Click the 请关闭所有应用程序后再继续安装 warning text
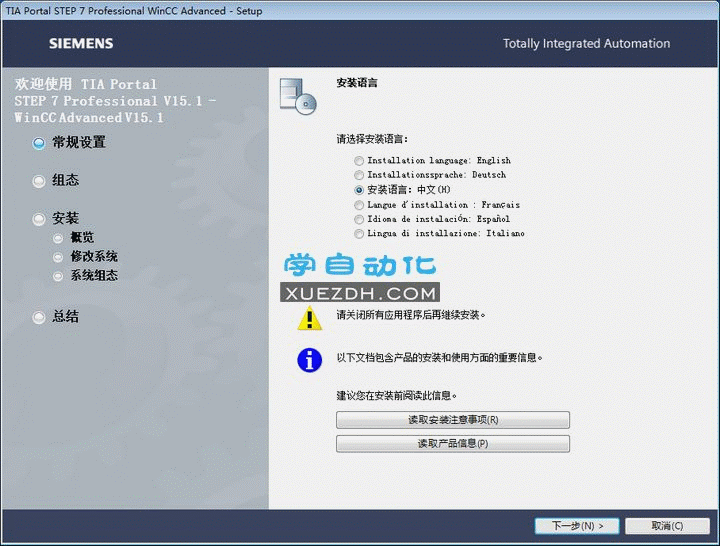Screen dimensions: 720x546 (x=411, y=315)
